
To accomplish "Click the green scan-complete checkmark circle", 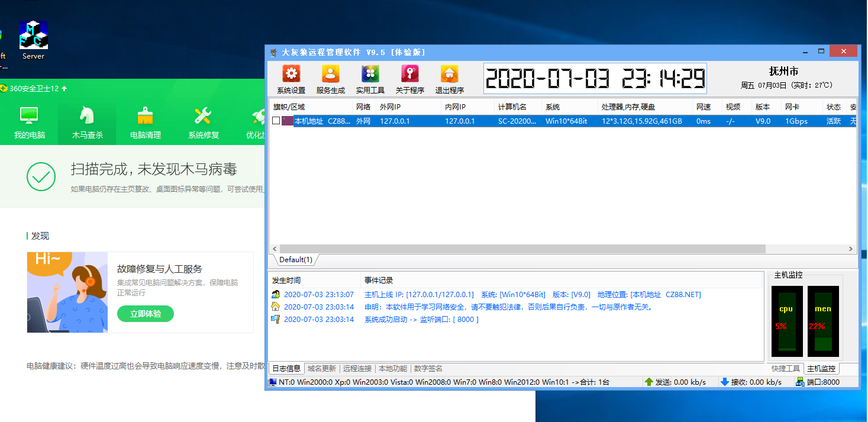I will point(41,176).
